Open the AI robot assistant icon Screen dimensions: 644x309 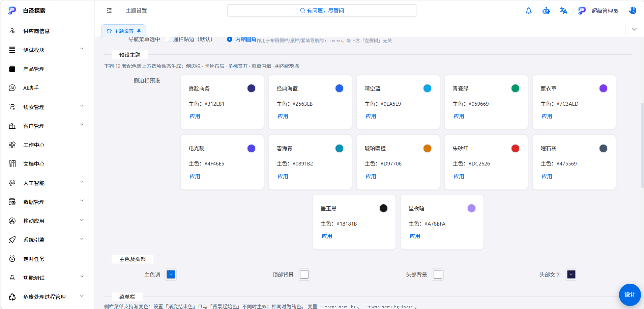click(546, 11)
